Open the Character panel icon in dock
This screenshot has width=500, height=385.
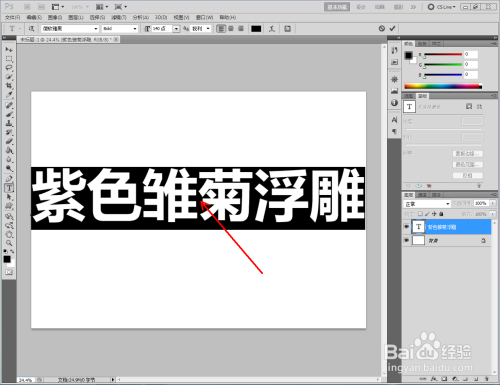point(395,120)
